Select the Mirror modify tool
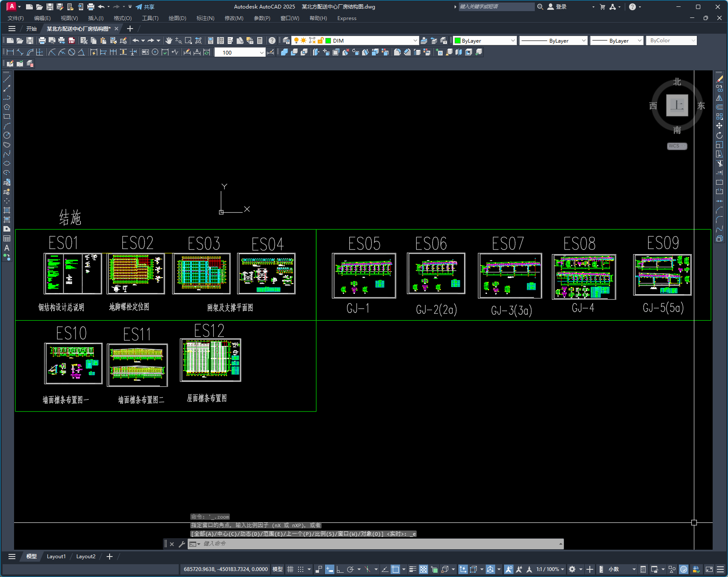 (x=719, y=98)
